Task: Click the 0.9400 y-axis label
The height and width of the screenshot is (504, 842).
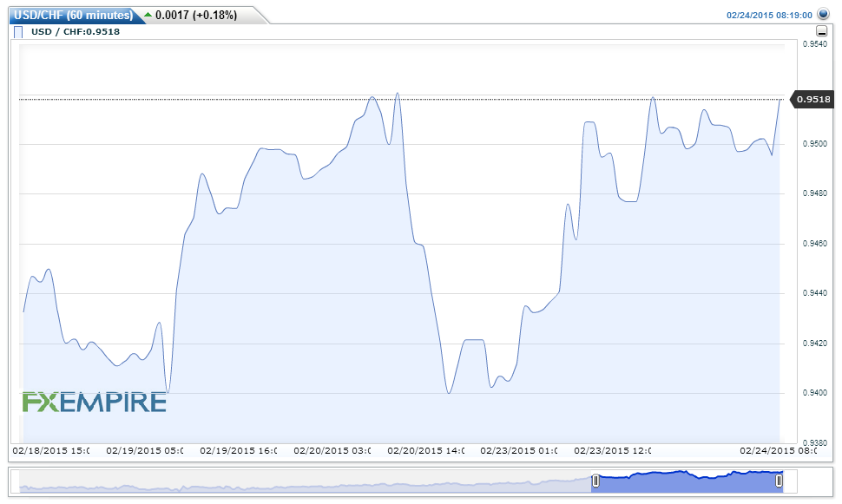Action: [x=814, y=393]
